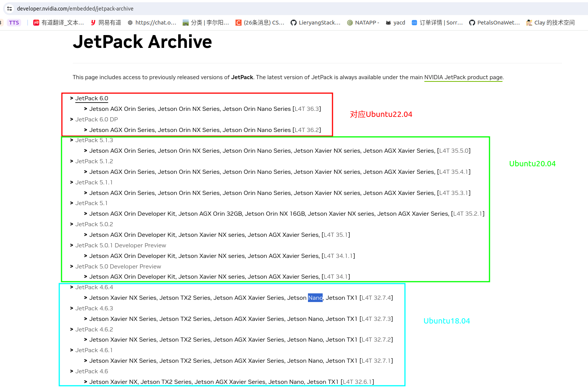Click the JetPack Archive page heading
This screenshot has width=588, height=388.
click(142, 41)
